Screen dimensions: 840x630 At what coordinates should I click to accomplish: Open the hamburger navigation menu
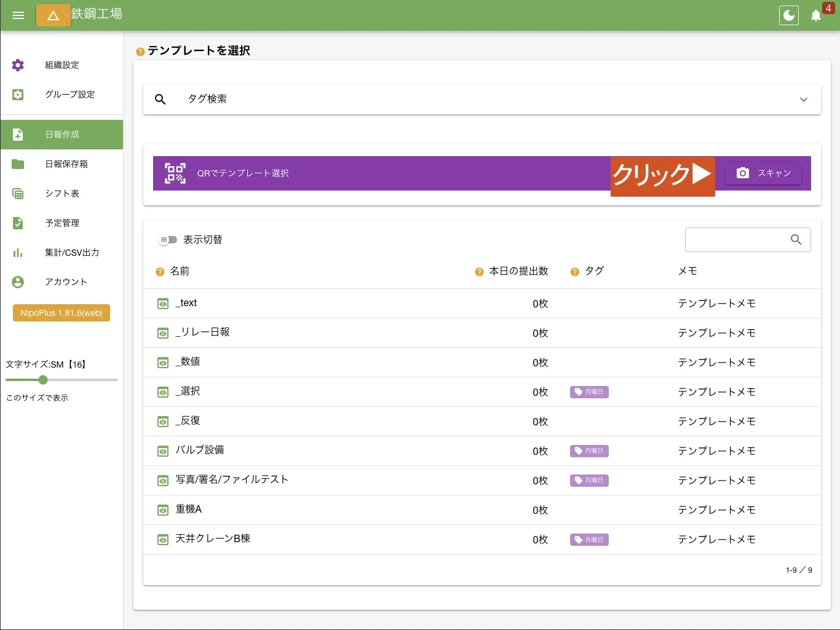pyautogui.click(x=18, y=15)
